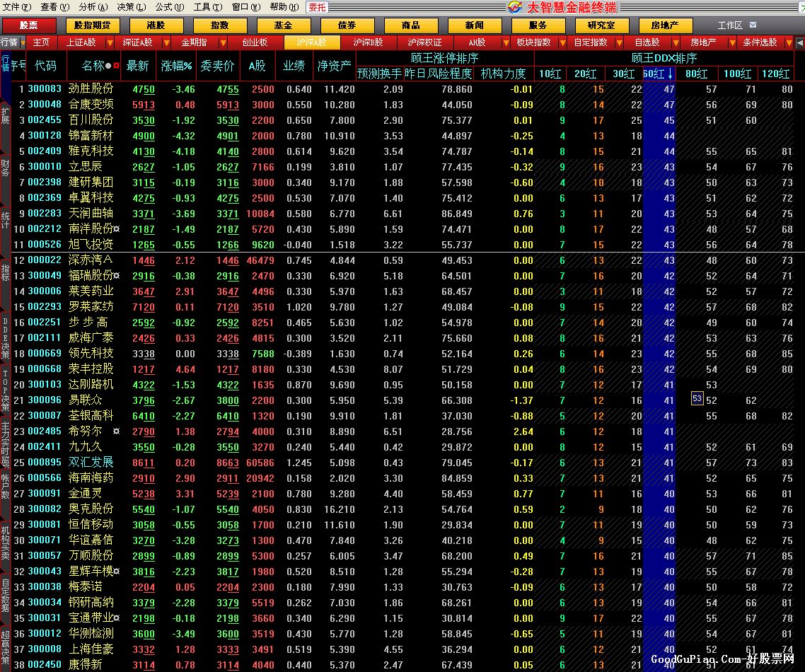Click the red gear icon beside 名称 header

click(x=116, y=66)
